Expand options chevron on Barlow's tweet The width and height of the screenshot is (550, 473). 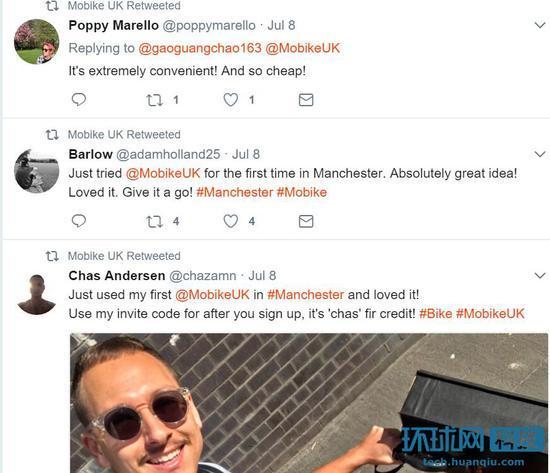tap(540, 154)
